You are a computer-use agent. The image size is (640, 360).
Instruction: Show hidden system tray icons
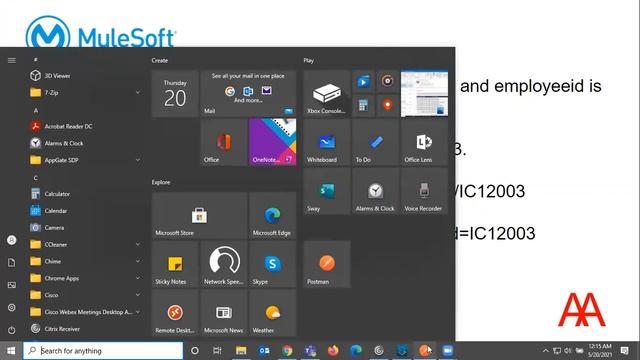(x=545, y=351)
